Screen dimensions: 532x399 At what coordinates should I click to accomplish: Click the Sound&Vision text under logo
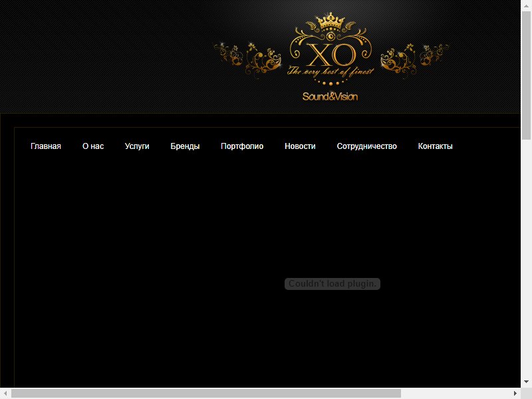click(330, 96)
